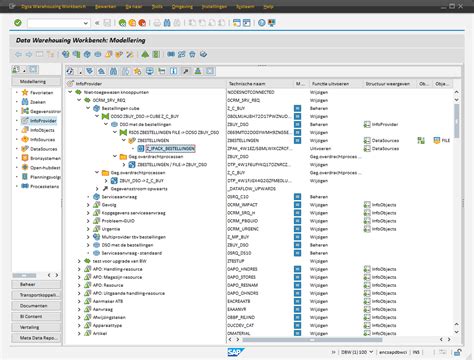Click the Meta Data Repo... button
Image resolution: width=474 pixels, height=360 pixels.
(36, 338)
